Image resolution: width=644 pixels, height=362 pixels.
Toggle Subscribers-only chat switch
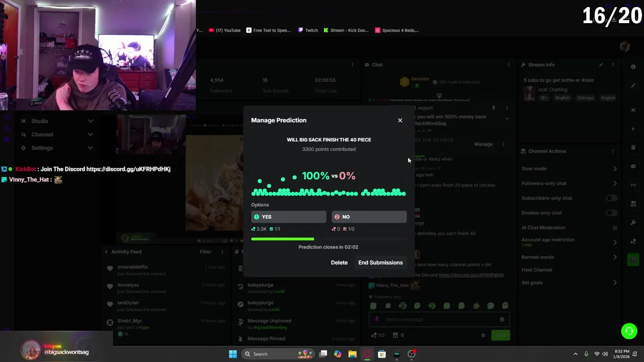(x=611, y=198)
